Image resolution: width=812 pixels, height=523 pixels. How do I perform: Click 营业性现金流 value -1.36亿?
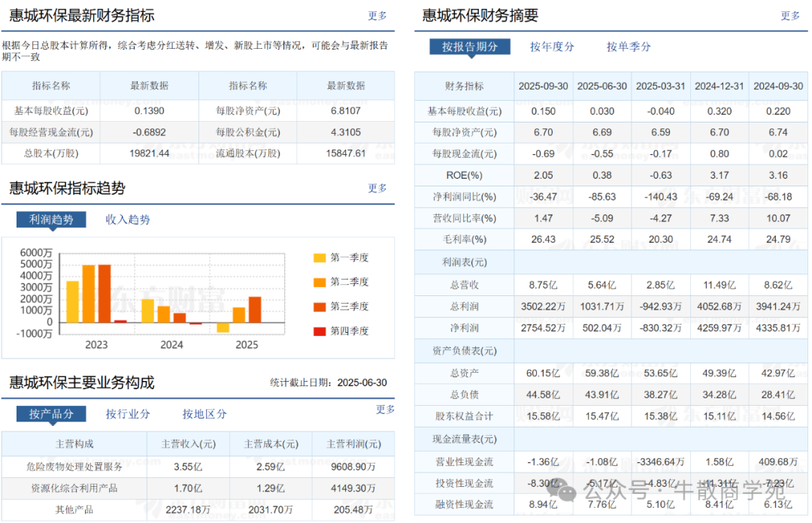point(544,462)
